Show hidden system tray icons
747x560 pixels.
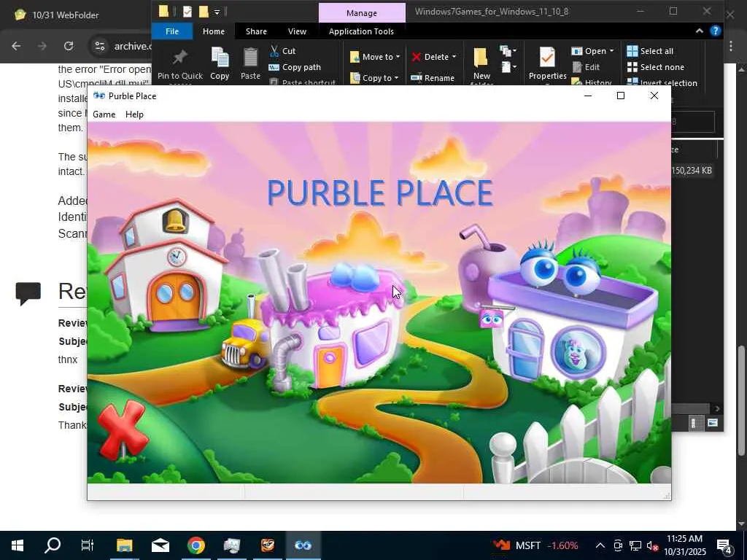tap(600, 545)
